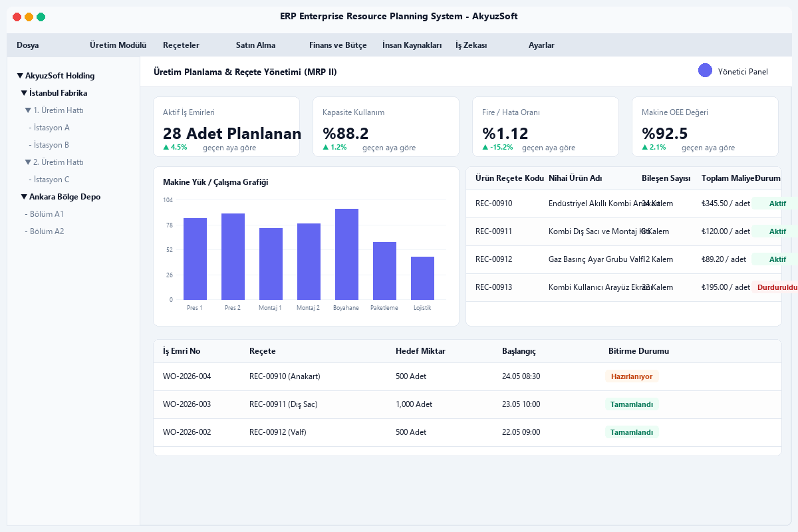Collapse the 2. Üretim Hattı node

pyautogui.click(x=28, y=162)
